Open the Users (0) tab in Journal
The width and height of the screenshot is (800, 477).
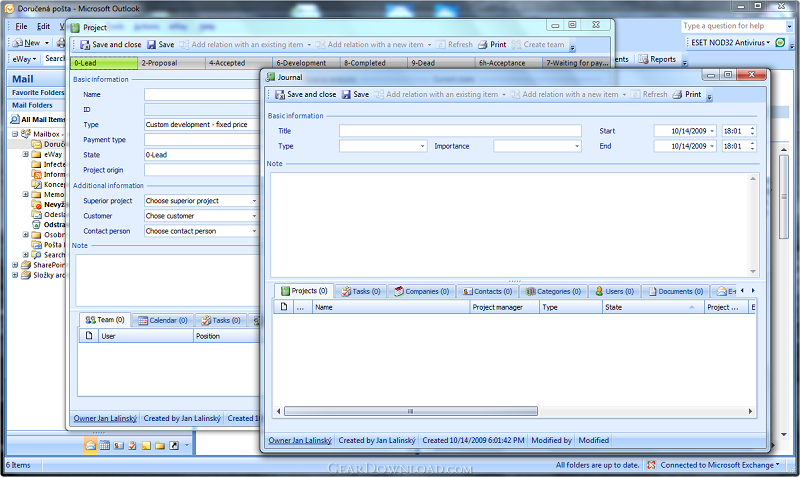click(x=614, y=291)
